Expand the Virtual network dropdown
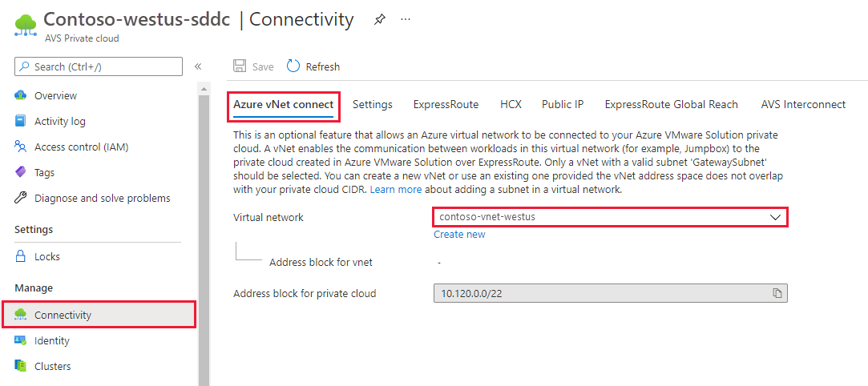Image resolution: width=868 pixels, height=386 pixels. pyautogui.click(x=775, y=217)
